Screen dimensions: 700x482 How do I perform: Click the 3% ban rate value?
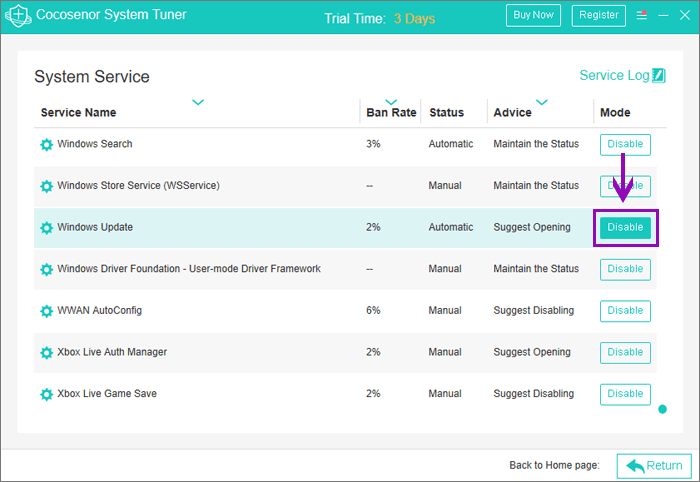373,144
